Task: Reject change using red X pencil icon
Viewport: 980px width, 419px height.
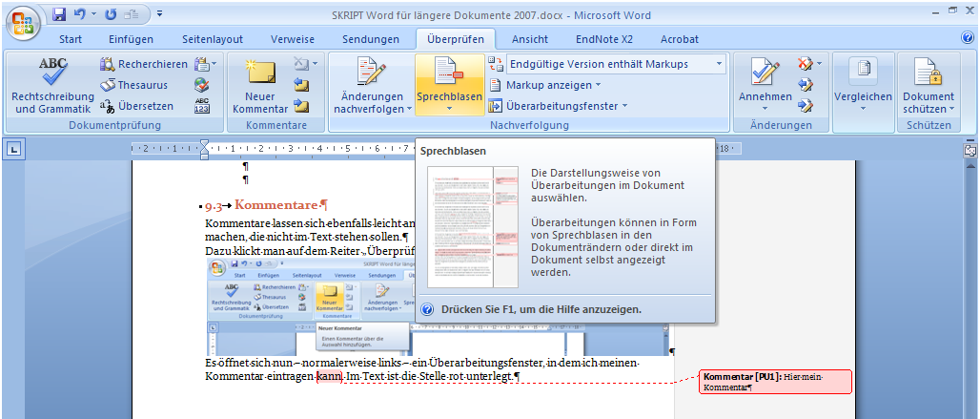Action: click(805, 64)
